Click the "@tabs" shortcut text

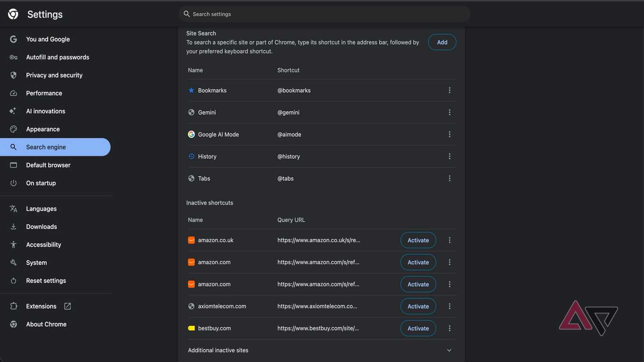(x=286, y=178)
